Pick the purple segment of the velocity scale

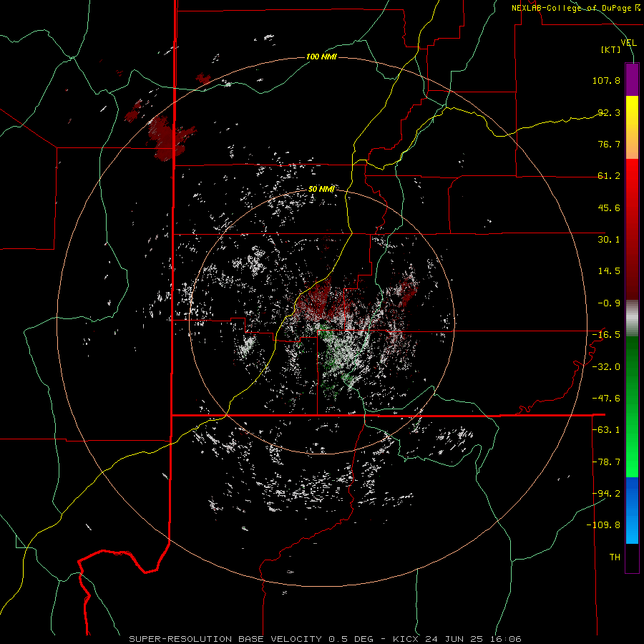point(632,79)
